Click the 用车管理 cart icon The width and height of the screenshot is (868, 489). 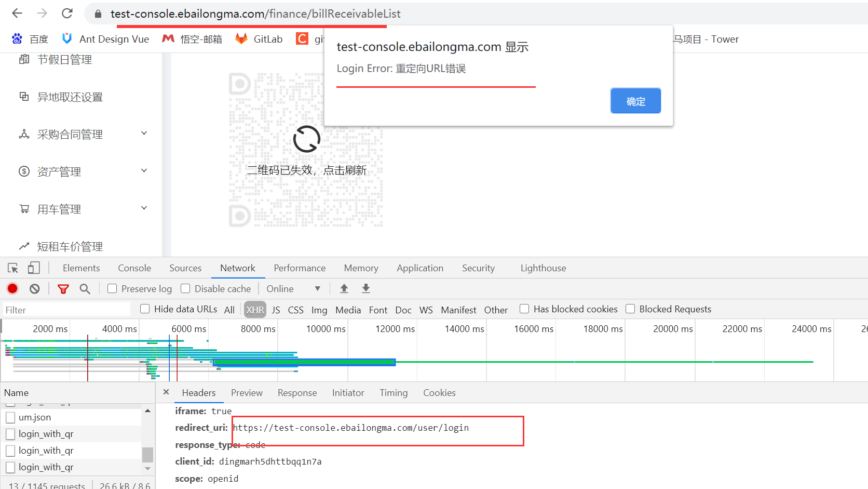[x=24, y=209]
